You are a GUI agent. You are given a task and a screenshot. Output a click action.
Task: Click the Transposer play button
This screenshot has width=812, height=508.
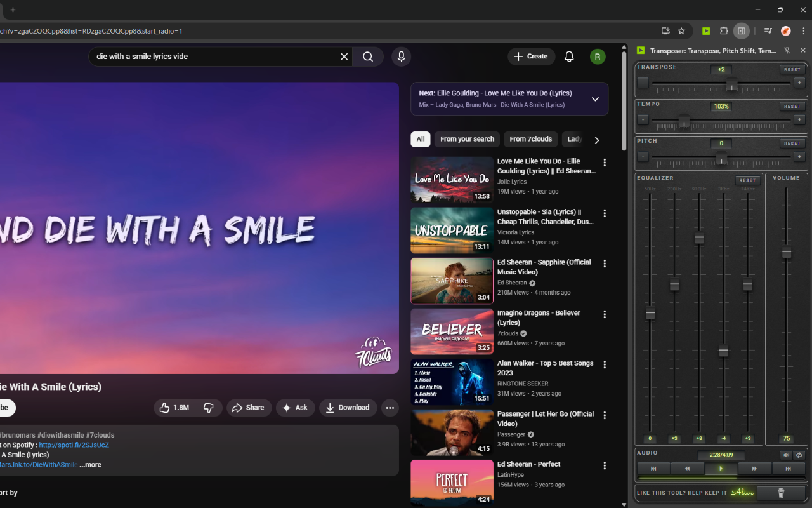[721, 469]
